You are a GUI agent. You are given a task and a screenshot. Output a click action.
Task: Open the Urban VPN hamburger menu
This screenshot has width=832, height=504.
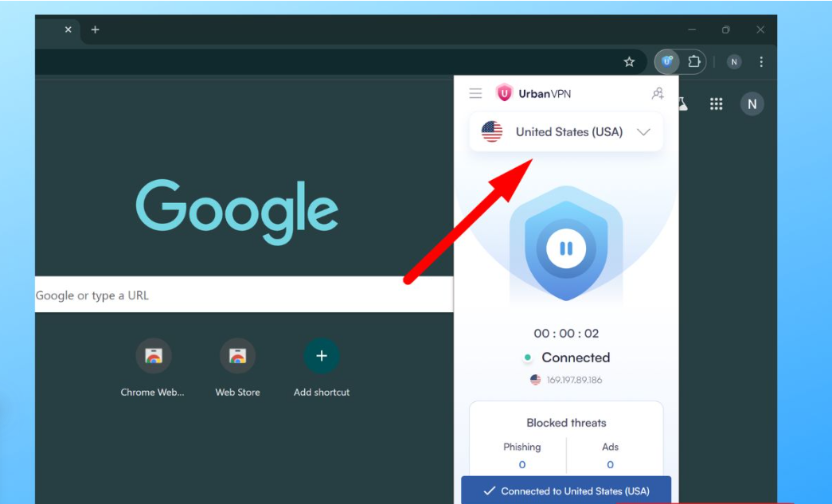tap(475, 94)
